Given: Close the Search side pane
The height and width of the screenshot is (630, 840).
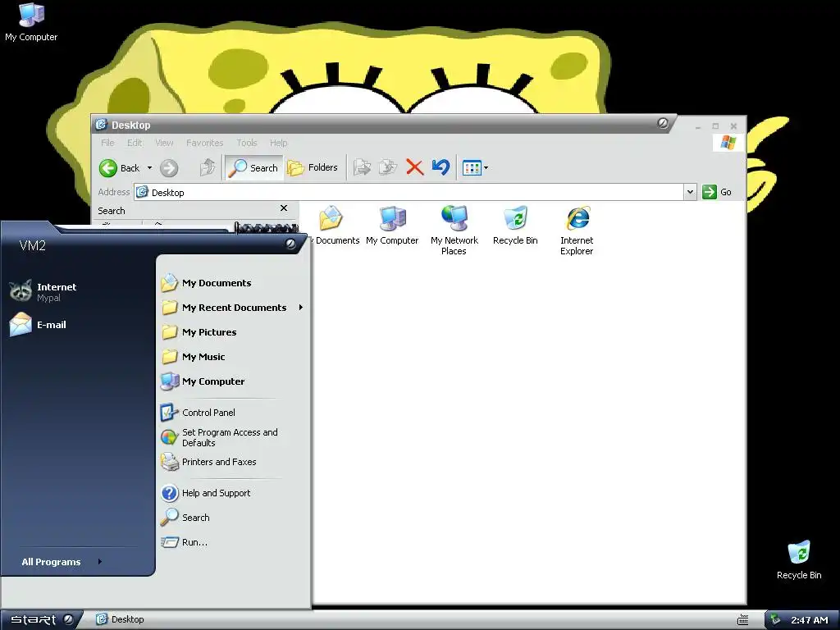Looking at the screenshot, I should coord(284,208).
